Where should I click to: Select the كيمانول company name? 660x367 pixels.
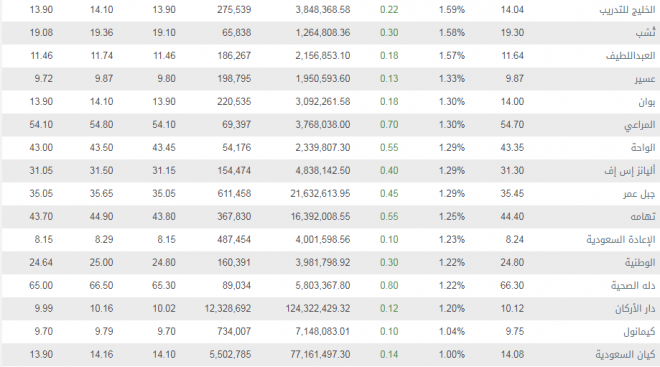(x=639, y=332)
